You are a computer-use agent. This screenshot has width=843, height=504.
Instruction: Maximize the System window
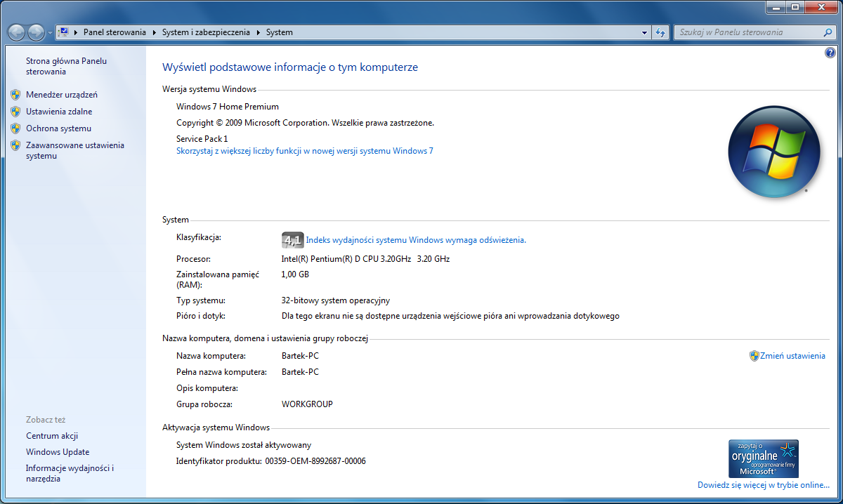(x=795, y=7)
